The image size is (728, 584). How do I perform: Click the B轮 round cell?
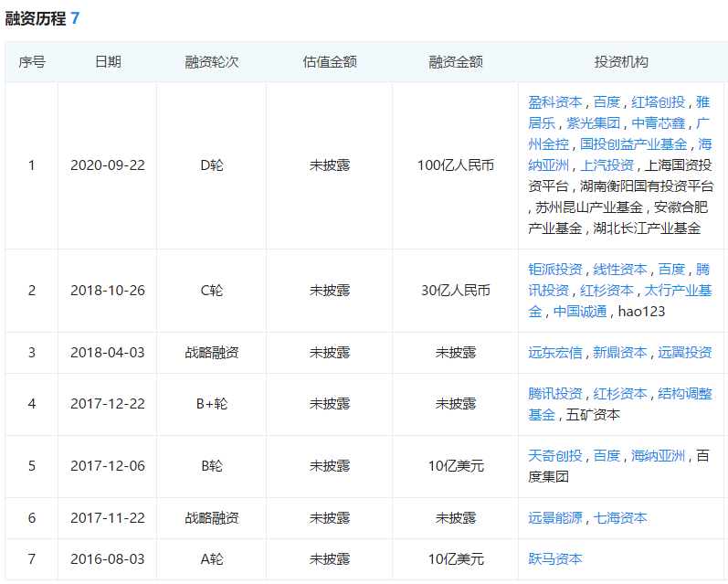212,466
